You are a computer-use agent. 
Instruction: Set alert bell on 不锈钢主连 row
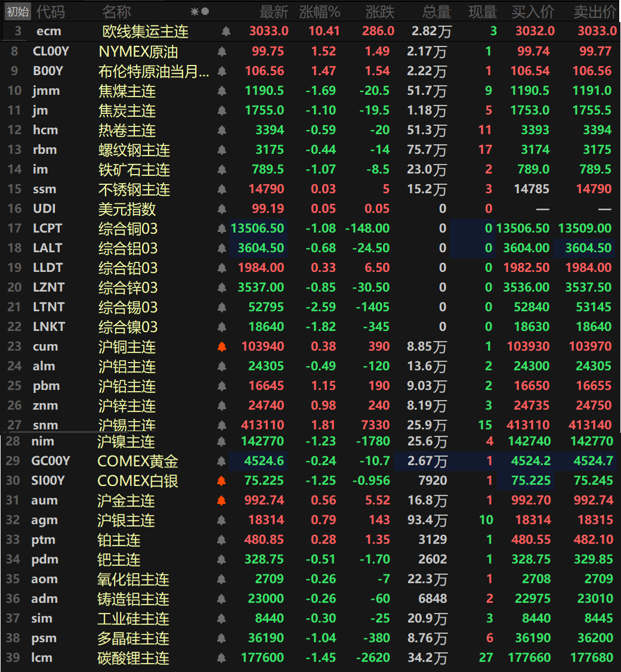pyautogui.click(x=222, y=190)
